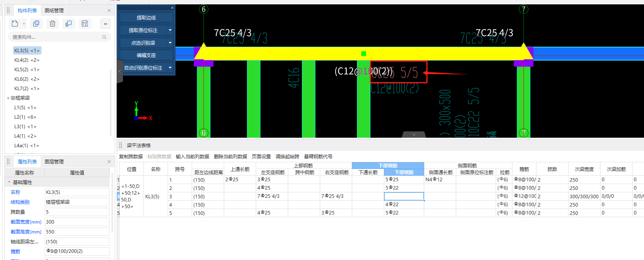The height and width of the screenshot is (260, 644).
Task: Select L1(5) in the component list
Action: [25, 108]
